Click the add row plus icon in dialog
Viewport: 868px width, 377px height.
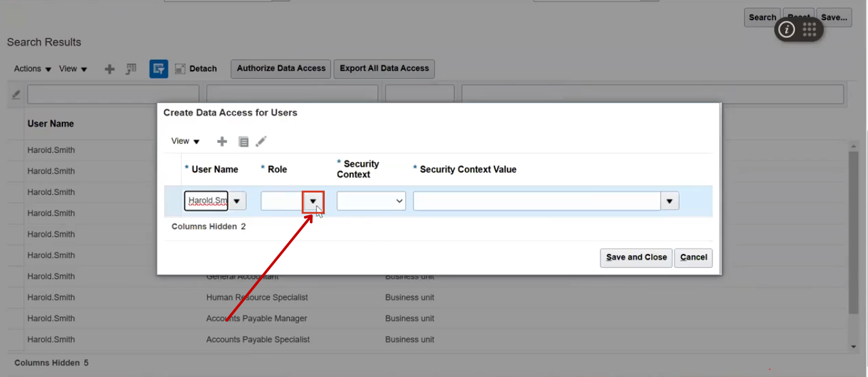(222, 141)
